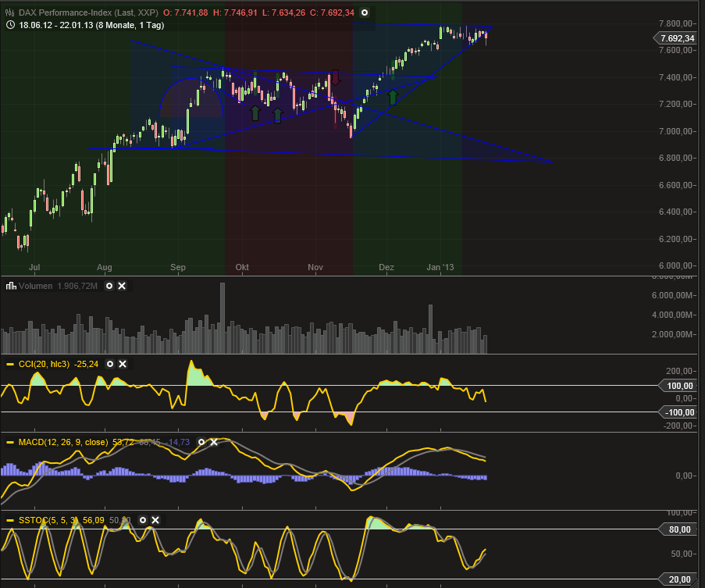Click the Okt label on time axis
705x588 pixels.
242,267
